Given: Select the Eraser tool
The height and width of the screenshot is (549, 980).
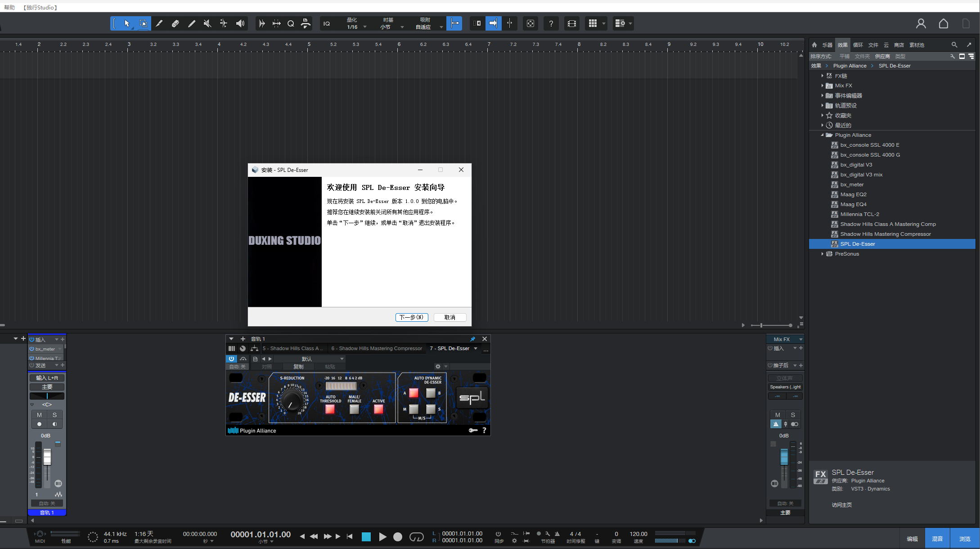Looking at the screenshot, I should coord(175,23).
